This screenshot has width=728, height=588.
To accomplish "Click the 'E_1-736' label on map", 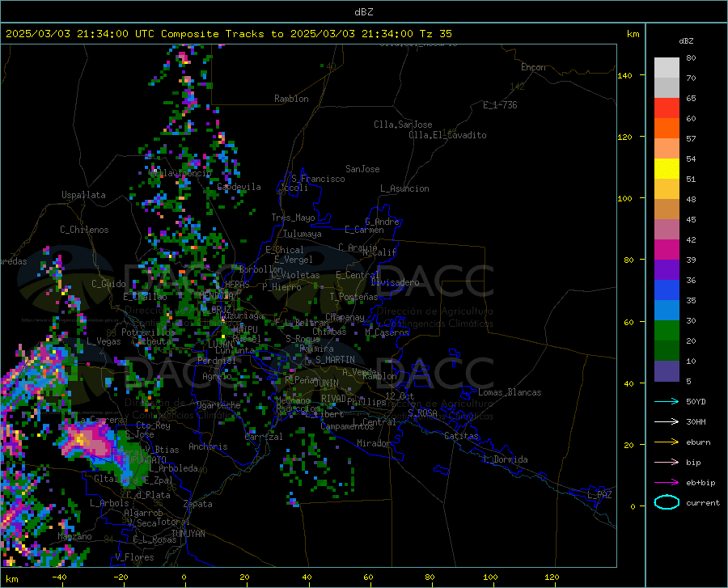I will pos(500,105).
